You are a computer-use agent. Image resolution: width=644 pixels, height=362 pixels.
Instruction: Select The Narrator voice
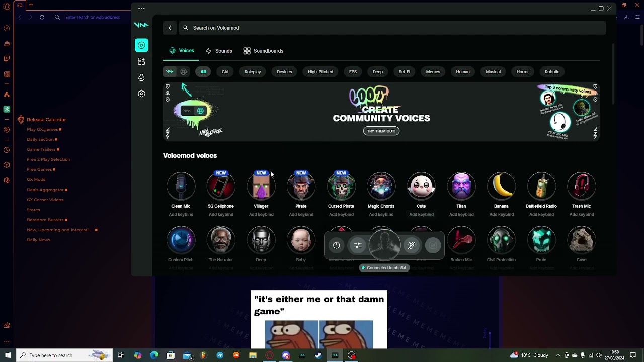(221, 240)
